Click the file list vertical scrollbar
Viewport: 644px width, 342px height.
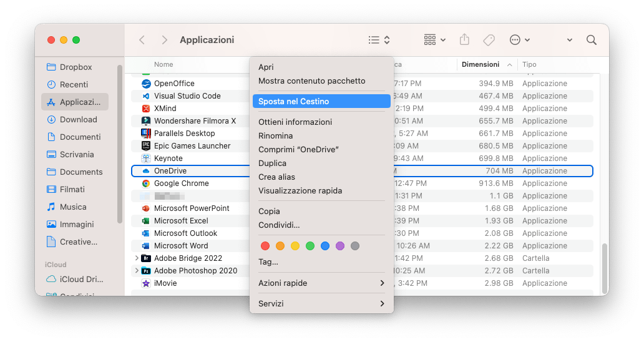coord(604,268)
